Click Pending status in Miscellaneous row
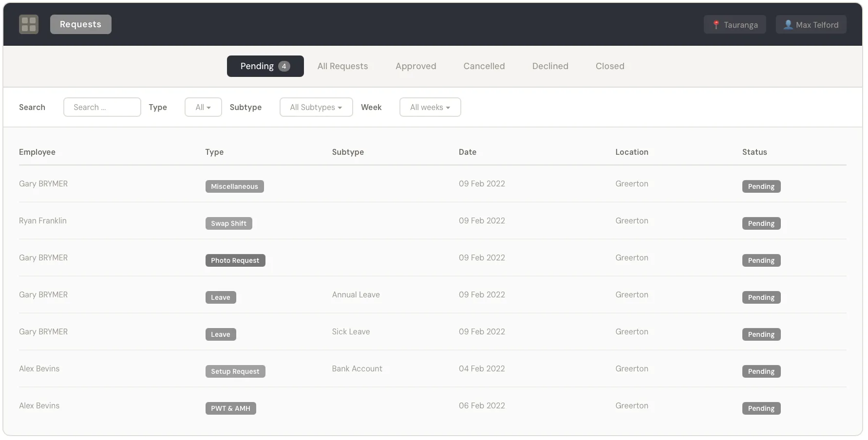This screenshot has height=440, width=868. point(761,186)
